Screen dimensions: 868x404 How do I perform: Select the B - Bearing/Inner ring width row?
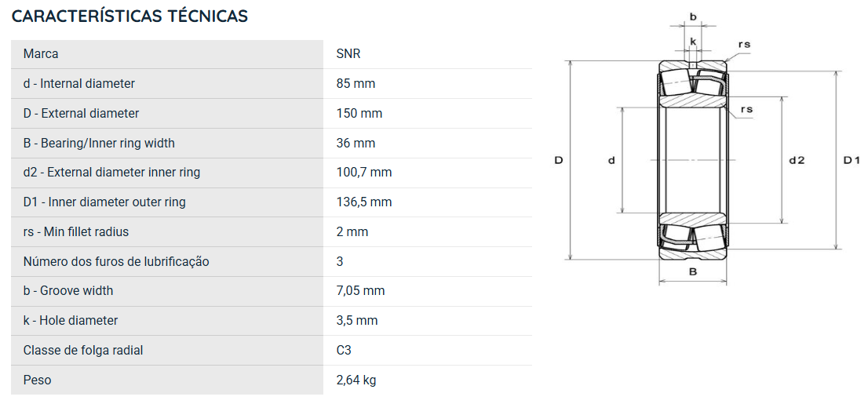click(272, 143)
